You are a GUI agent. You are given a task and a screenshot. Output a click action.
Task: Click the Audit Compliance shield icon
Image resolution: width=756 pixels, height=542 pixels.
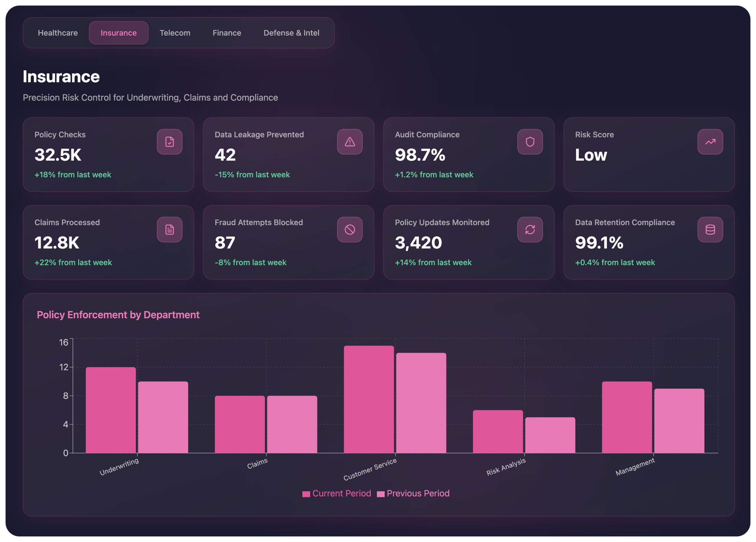530,142
